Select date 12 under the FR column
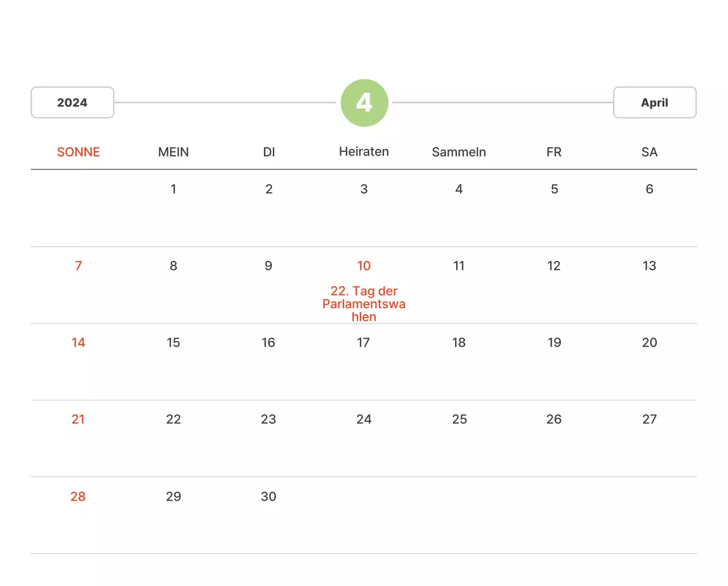The width and height of the screenshot is (728, 586). pyautogui.click(x=554, y=266)
